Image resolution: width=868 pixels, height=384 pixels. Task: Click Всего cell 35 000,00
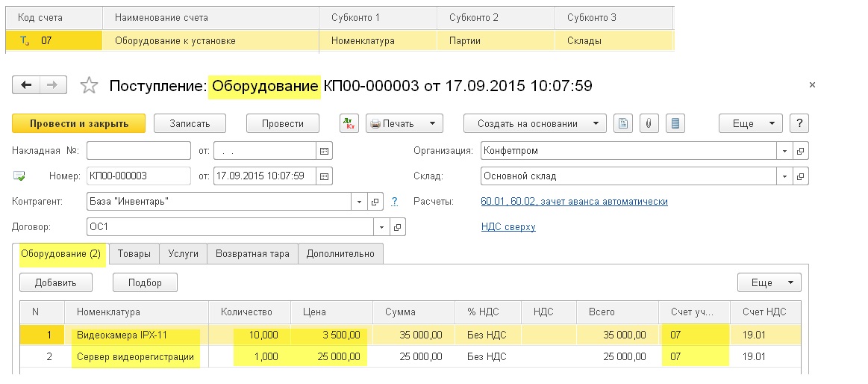(617, 335)
